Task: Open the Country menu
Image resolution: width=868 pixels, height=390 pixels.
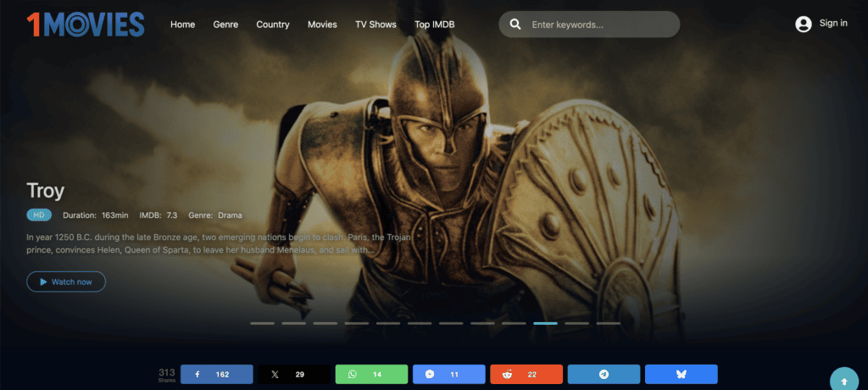Action: click(x=273, y=25)
